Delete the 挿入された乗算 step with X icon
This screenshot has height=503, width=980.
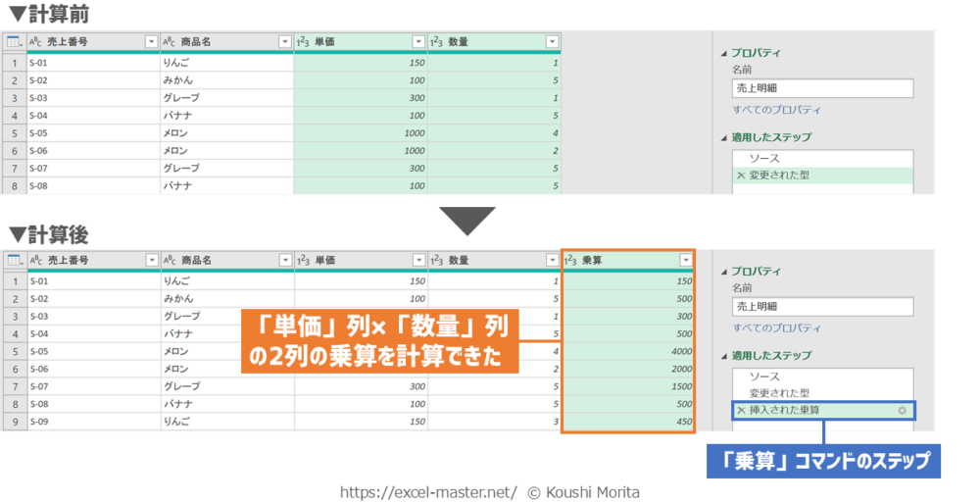tap(741, 410)
